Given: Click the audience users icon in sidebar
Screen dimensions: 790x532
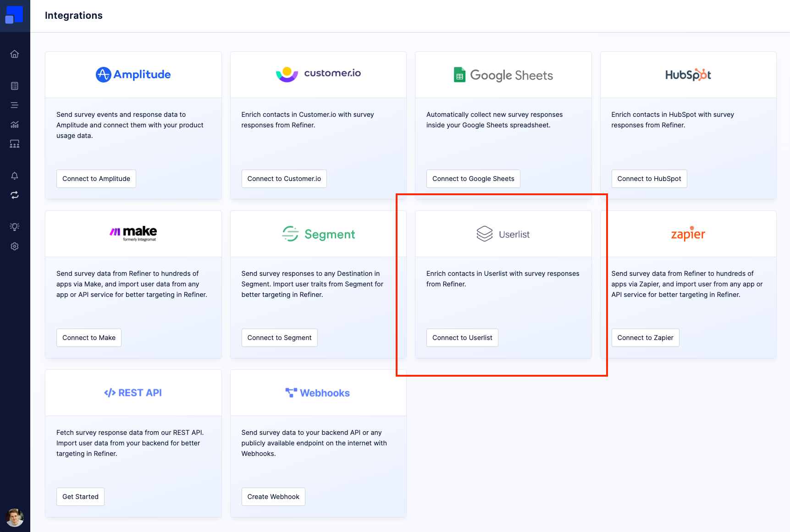Looking at the screenshot, I should [15, 144].
